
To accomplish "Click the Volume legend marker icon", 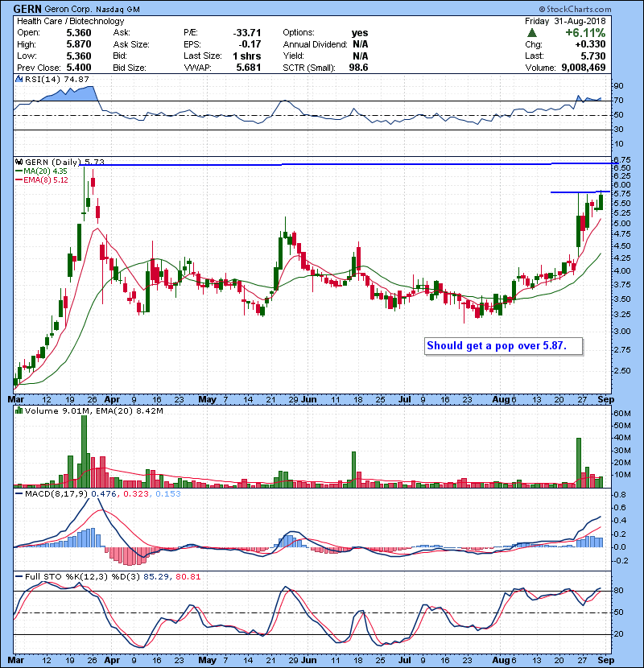I will [x=18, y=411].
